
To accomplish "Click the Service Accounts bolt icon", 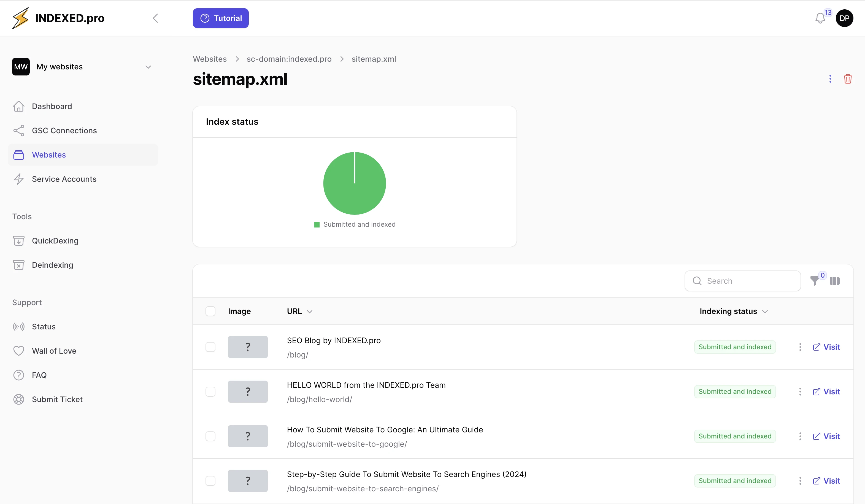I will click(x=18, y=179).
